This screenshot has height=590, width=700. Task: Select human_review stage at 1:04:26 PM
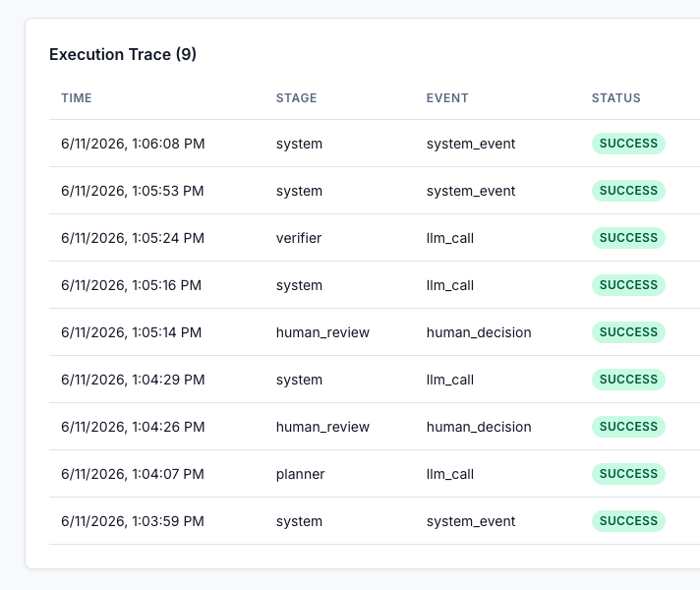click(322, 427)
